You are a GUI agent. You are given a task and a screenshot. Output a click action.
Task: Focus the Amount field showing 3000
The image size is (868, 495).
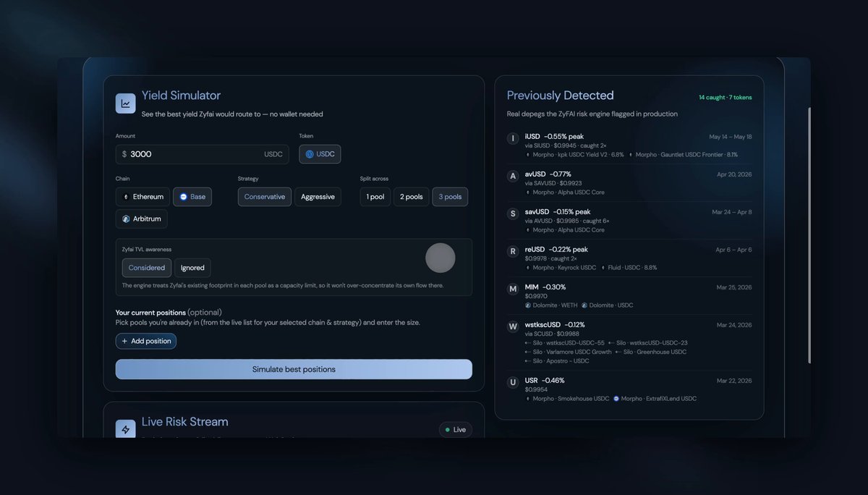pyautogui.click(x=203, y=154)
